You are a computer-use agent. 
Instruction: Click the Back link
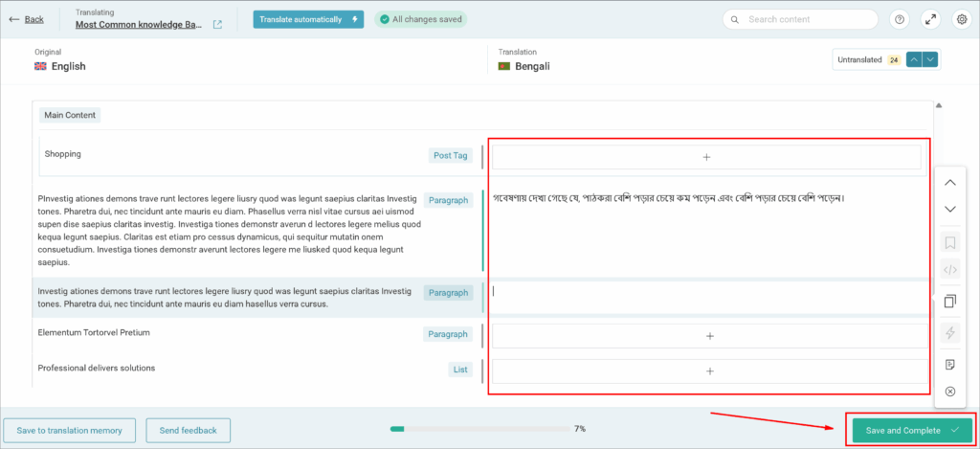tap(26, 19)
